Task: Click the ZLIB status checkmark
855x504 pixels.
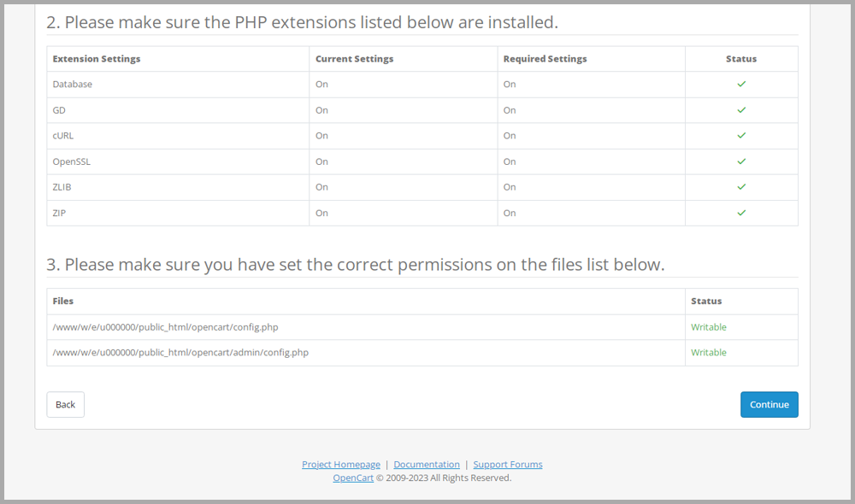Action: pos(741,187)
